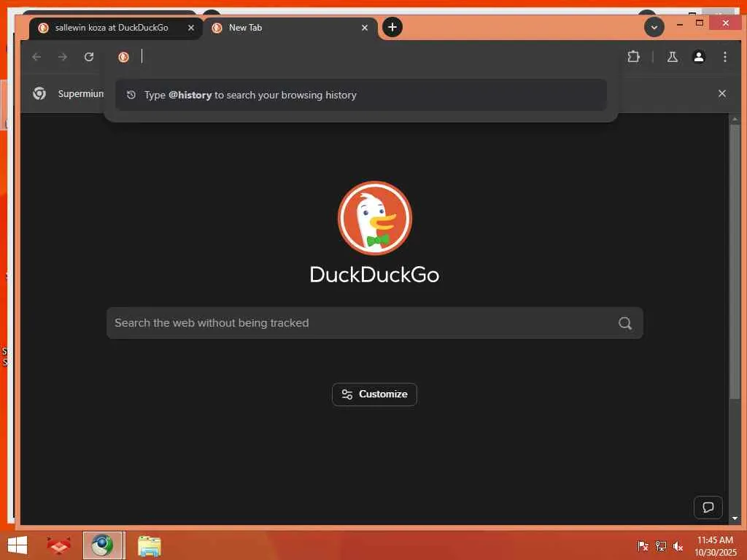
Task: Open the red fox app in taskbar
Action: tap(58, 545)
